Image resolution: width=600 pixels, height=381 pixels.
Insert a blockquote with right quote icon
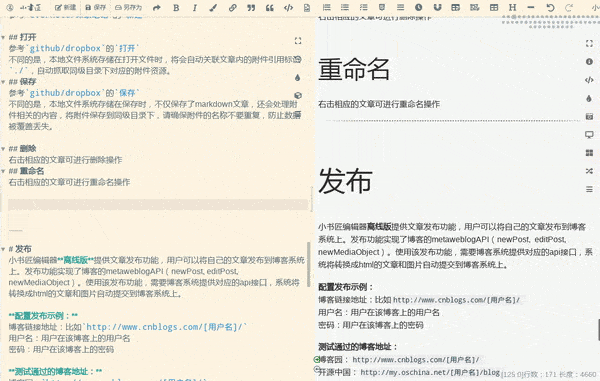251,8
